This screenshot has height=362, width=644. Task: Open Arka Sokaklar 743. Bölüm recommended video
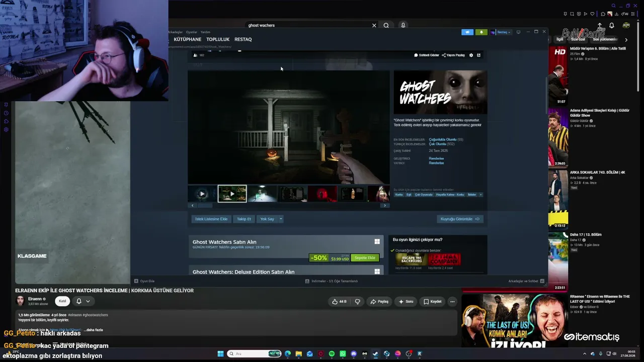597,172
